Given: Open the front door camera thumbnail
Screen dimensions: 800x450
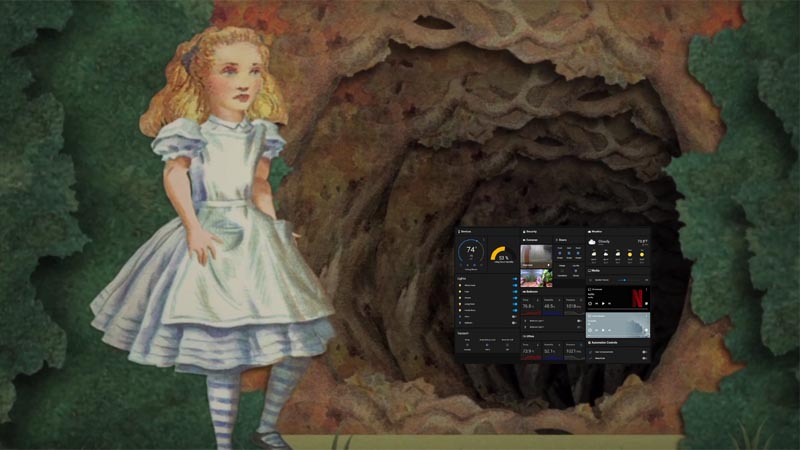Looking at the screenshot, I should click(x=536, y=257).
